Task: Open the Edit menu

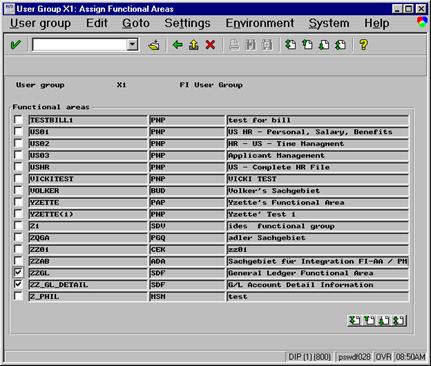Action: 97,23
